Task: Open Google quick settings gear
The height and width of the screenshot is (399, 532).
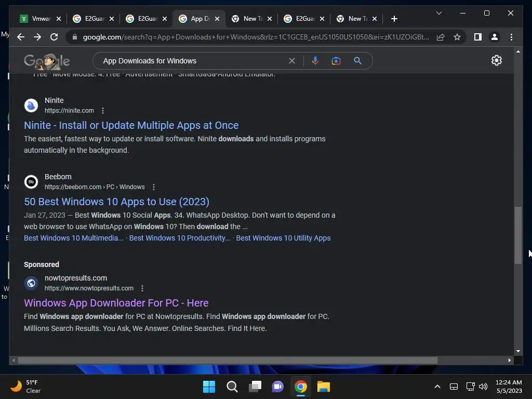Action: [496, 60]
